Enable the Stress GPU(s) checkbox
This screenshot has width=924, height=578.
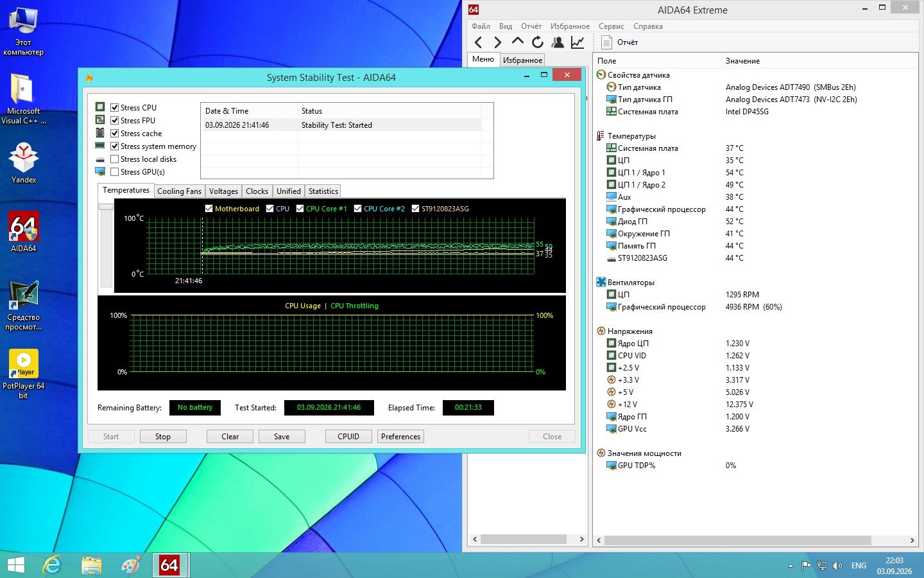pyautogui.click(x=114, y=172)
